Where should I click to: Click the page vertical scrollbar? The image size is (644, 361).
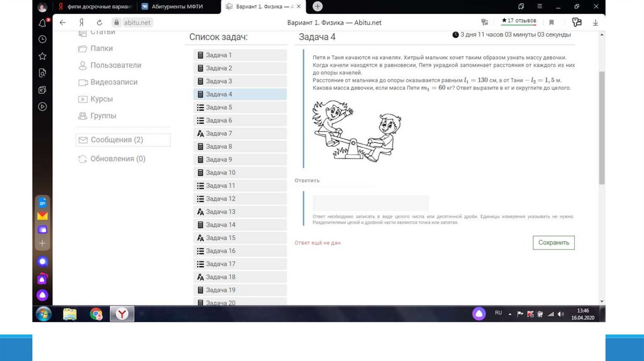point(602,126)
